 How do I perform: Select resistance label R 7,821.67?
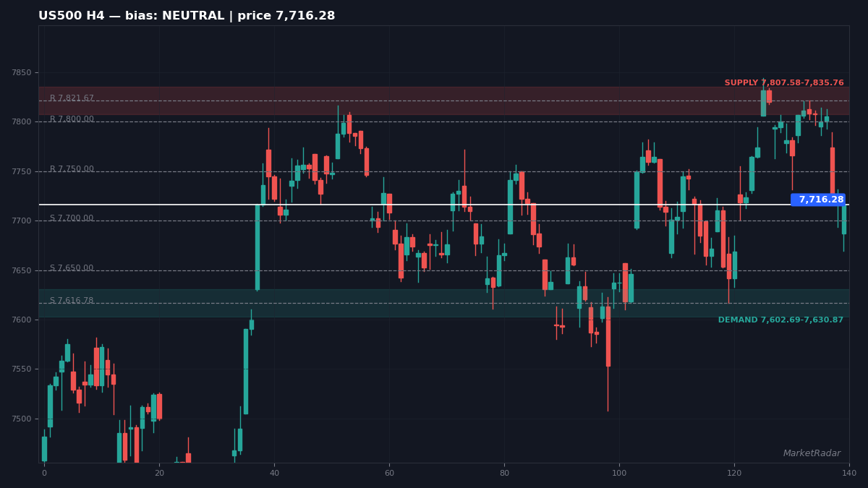[72, 98]
